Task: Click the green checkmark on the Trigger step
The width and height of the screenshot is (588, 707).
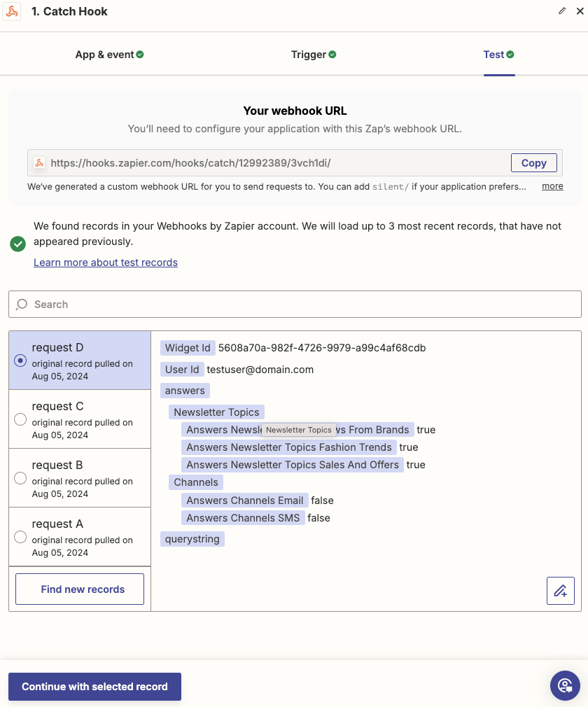Action: coord(334,54)
